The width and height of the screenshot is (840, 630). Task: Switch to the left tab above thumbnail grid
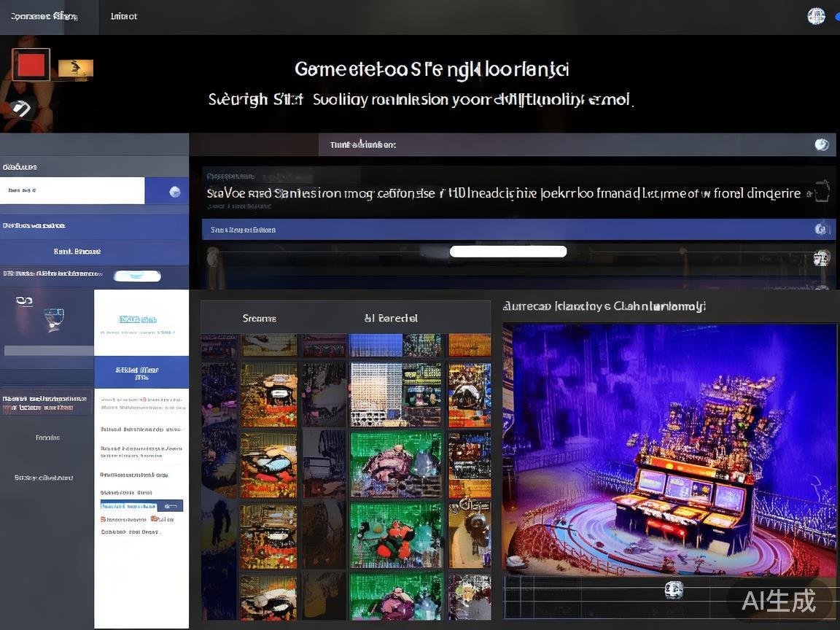coord(259,318)
